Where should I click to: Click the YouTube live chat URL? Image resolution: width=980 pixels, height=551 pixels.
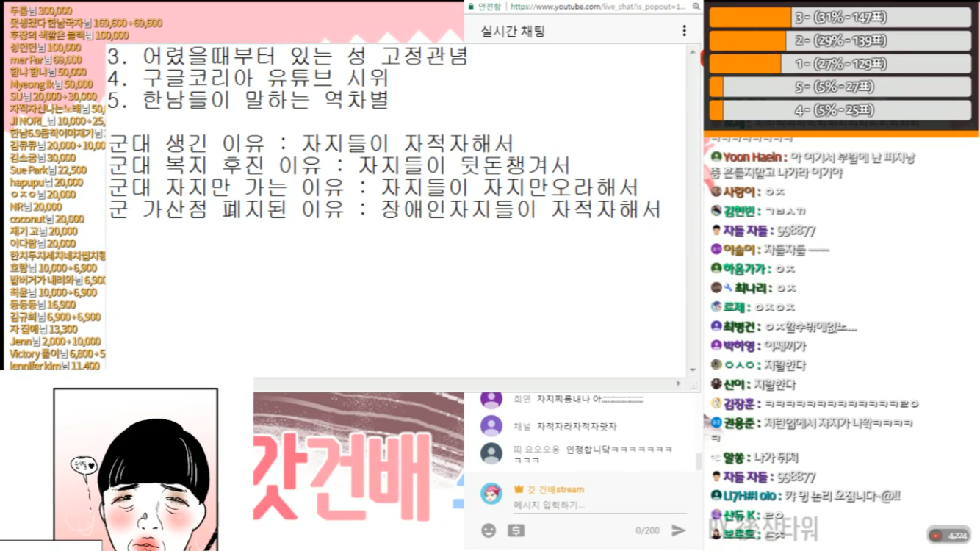pos(598,7)
